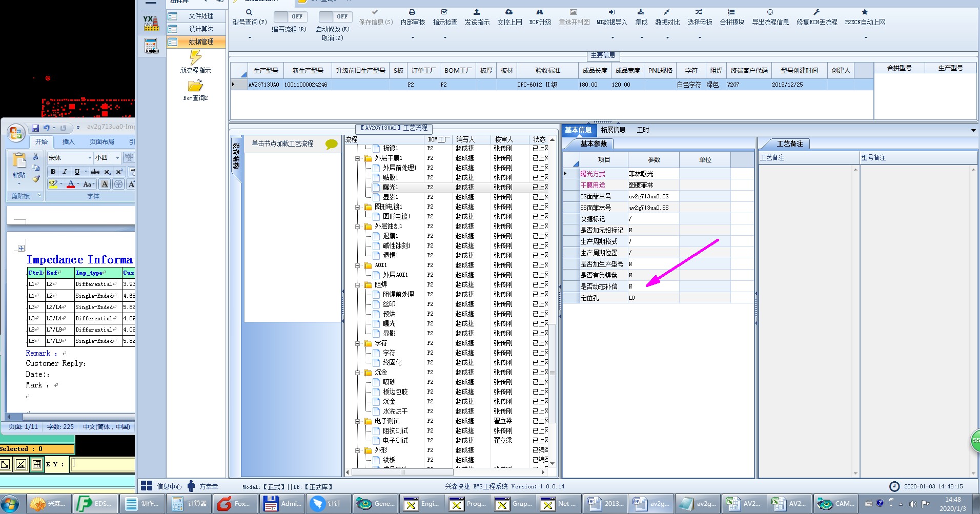The height and width of the screenshot is (514, 980).
Task: Open the 钉钉 taskbar item
Action: pyautogui.click(x=329, y=504)
